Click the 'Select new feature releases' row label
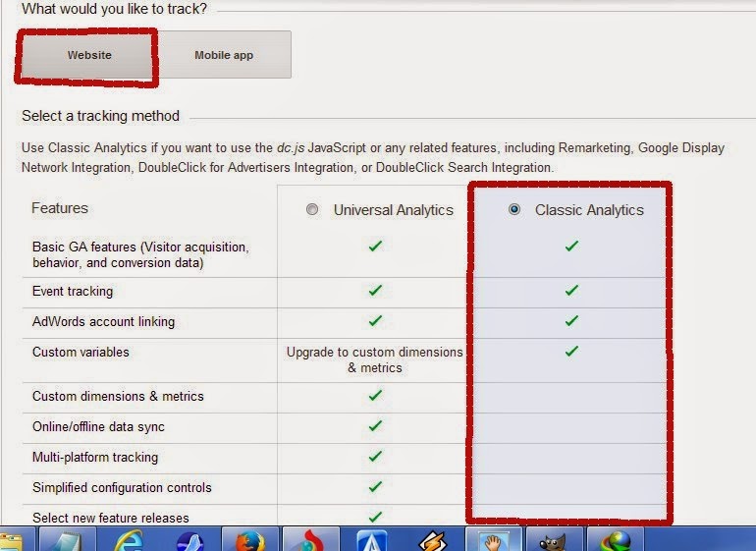This screenshot has height=551, width=756. click(110, 518)
